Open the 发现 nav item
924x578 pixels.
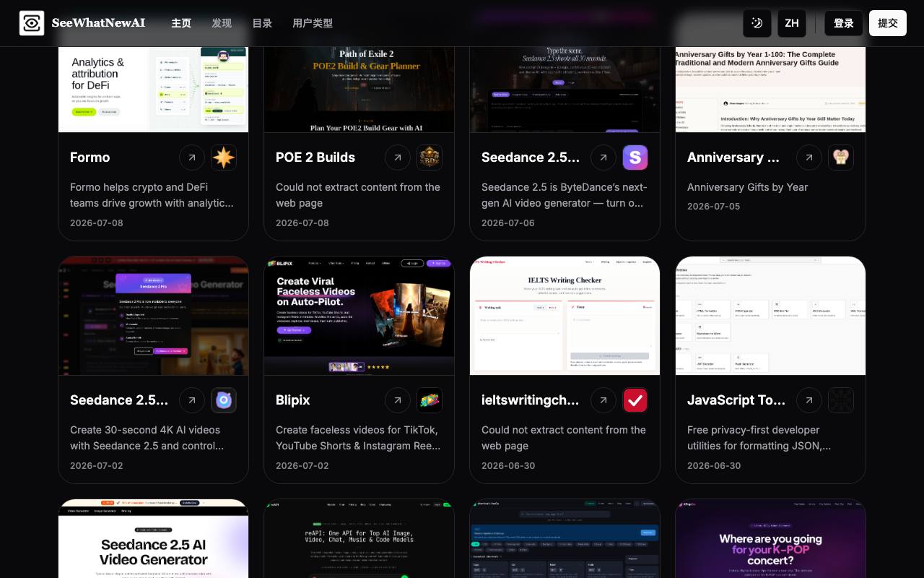[222, 23]
